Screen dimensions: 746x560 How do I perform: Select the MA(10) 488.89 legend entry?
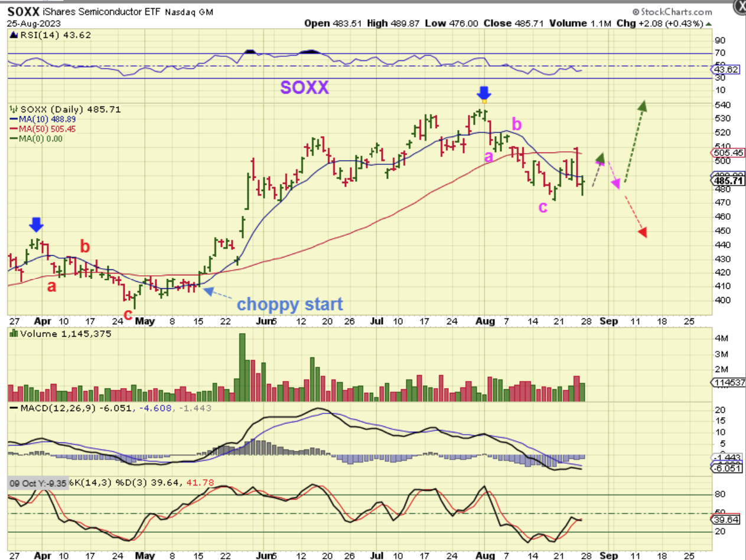click(43, 119)
